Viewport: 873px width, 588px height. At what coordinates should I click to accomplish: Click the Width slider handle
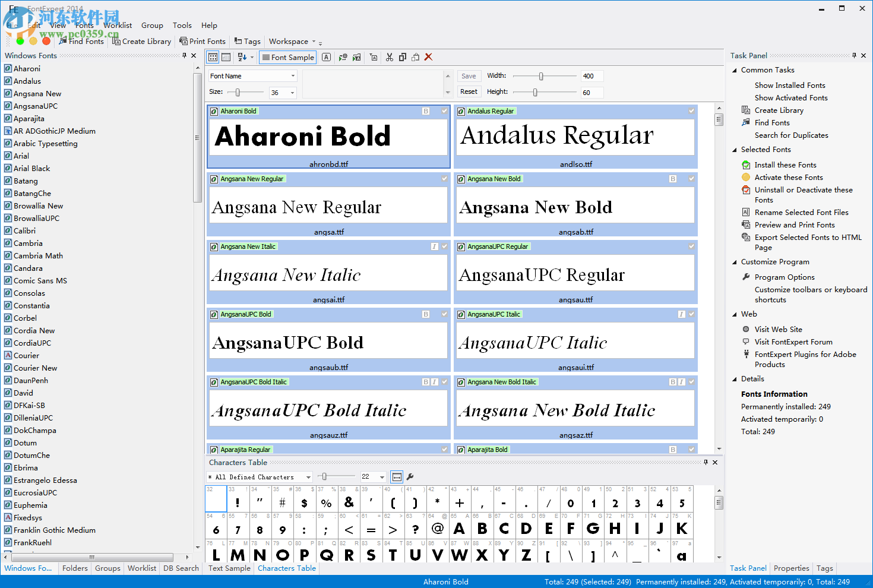click(x=541, y=76)
